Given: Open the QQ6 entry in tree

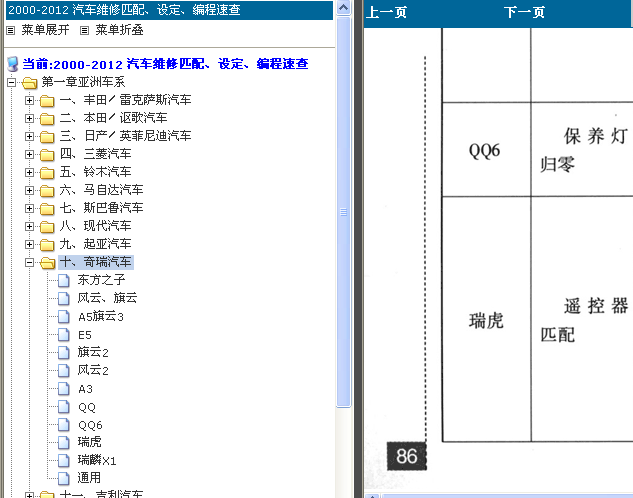Looking at the screenshot, I should tap(90, 425).
